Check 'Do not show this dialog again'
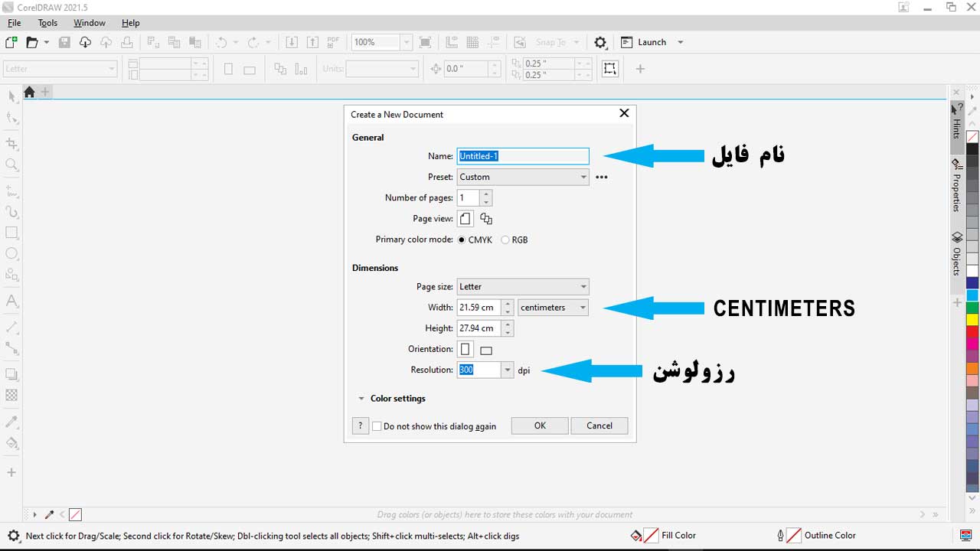The height and width of the screenshot is (551, 980). point(377,426)
